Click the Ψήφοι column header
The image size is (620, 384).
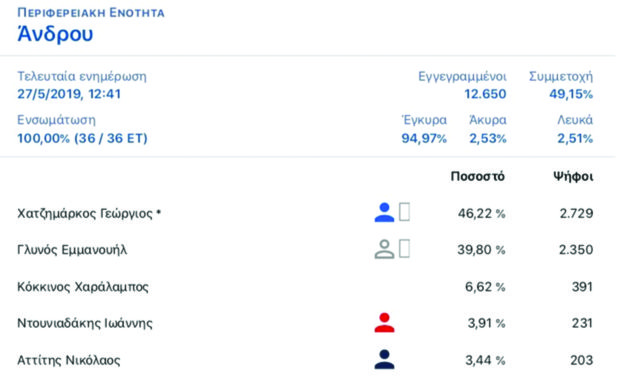tap(573, 176)
